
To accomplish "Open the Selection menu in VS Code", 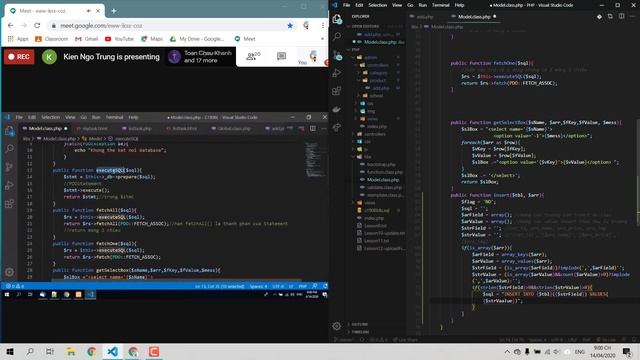I will coord(378,5).
